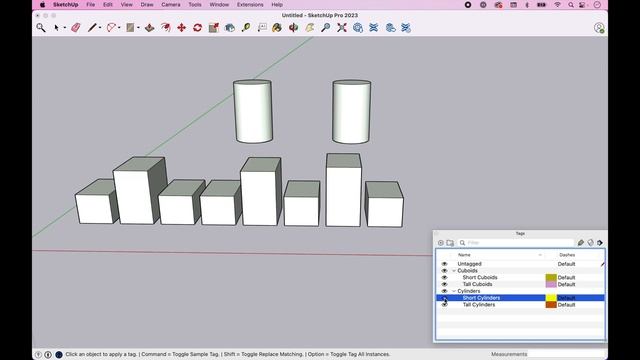The image size is (640, 360).
Task: Hide the Tall Cuboids tag
Action: pos(444,284)
